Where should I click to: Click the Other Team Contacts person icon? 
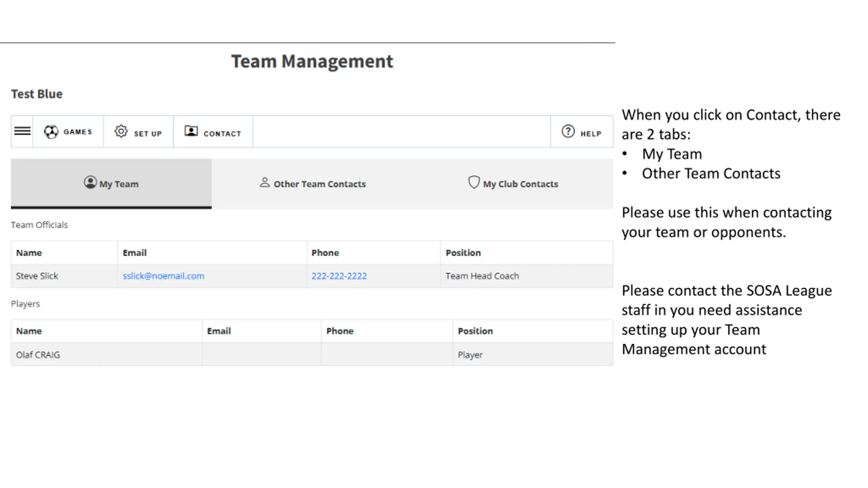tap(265, 182)
